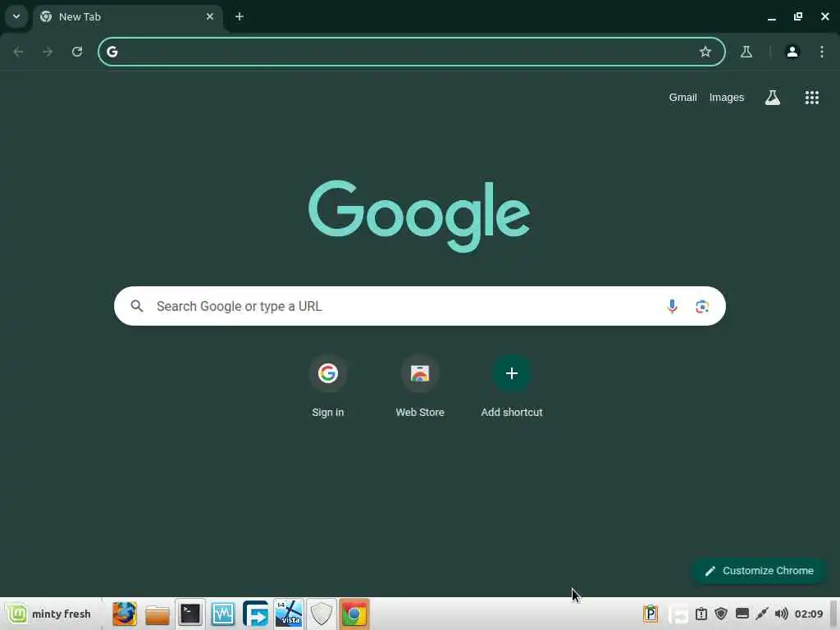Click the magnifier icon in search box

(137, 306)
